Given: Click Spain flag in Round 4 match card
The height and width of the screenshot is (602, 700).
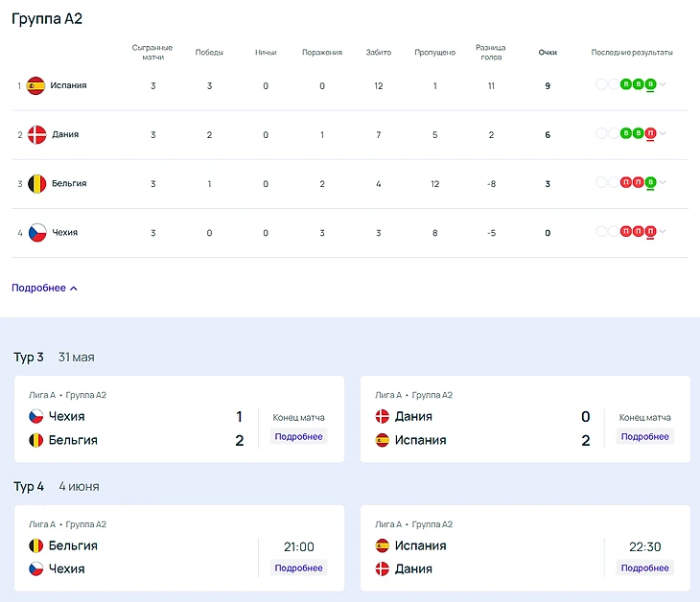Looking at the screenshot, I should [383, 545].
